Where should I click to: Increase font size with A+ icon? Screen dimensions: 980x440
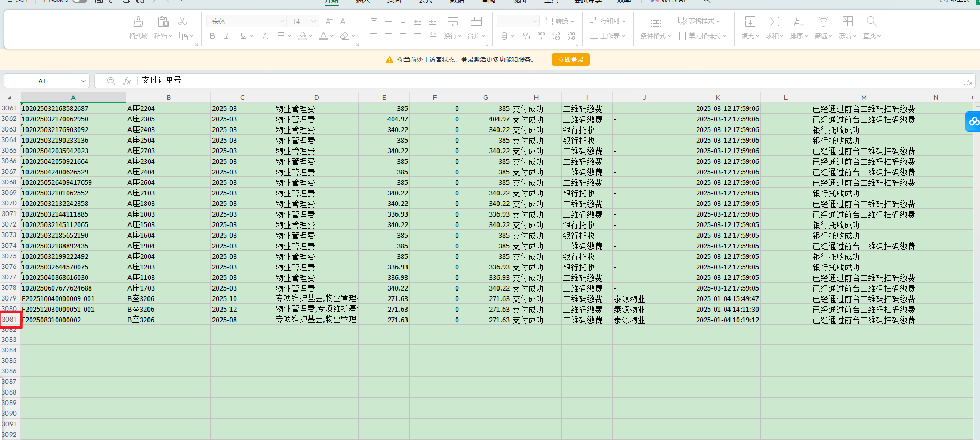point(329,21)
